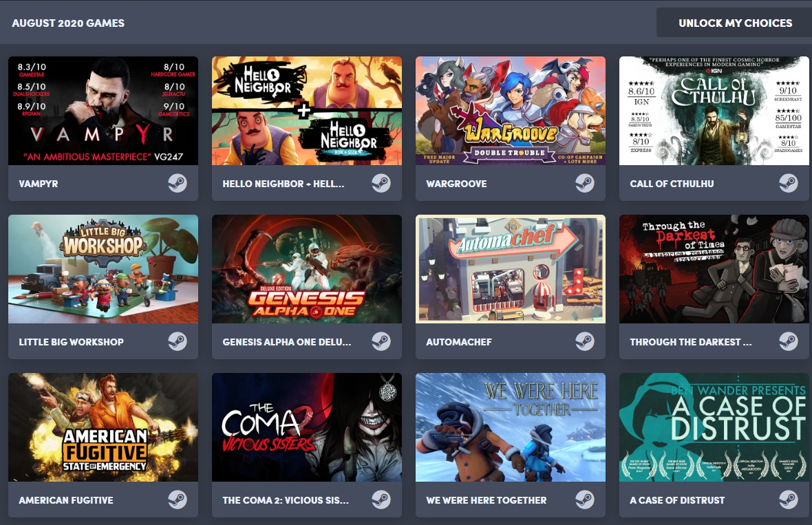Viewport: 812px width, 525px height.
Task: Click the Steam icon on American Fugitive card
Action: [x=177, y=500]
